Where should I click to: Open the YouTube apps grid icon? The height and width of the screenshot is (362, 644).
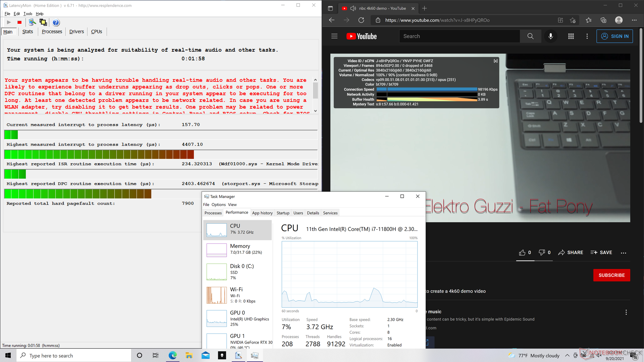pos(571,36)
